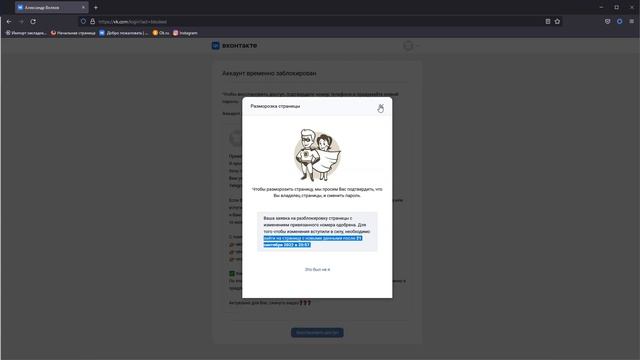Image resolution: width=640 pixels, height=360 pixels.
Task: Reload the current page
Action: pyautogui.click(x=33, y=21)
